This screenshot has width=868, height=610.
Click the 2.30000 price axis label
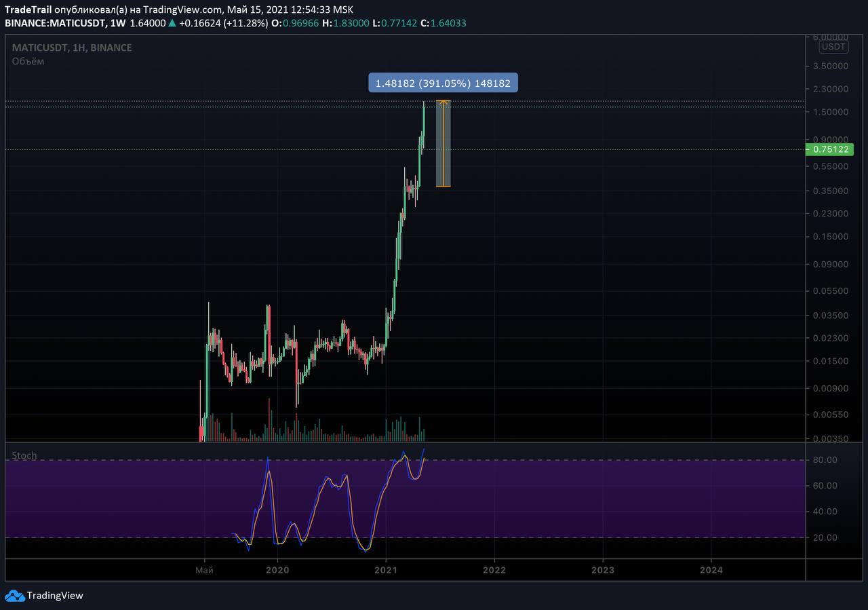[830, 89]
